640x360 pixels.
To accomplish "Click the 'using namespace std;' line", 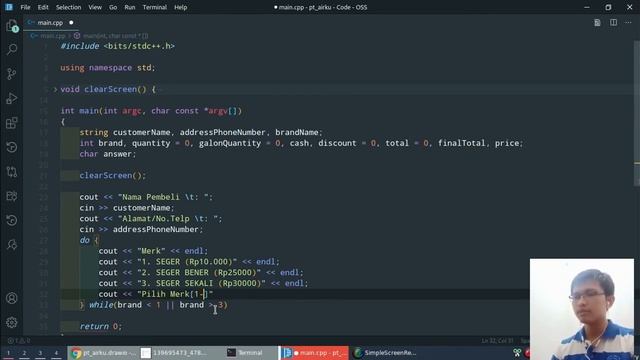I will tap(108, 68).
